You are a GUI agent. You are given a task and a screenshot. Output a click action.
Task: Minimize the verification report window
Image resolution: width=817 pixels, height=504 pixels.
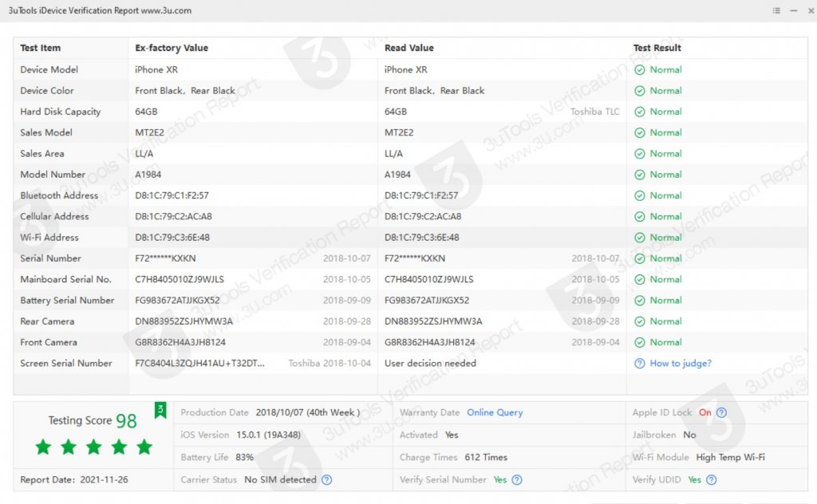pyautogui.click(x=794, y=10)
